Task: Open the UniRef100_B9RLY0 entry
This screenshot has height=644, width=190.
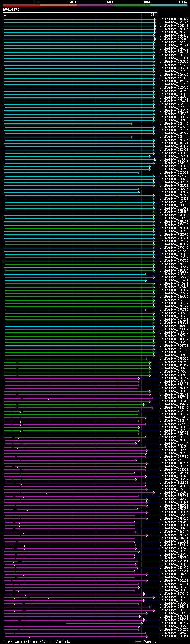Action: click(x=174, y=48)
